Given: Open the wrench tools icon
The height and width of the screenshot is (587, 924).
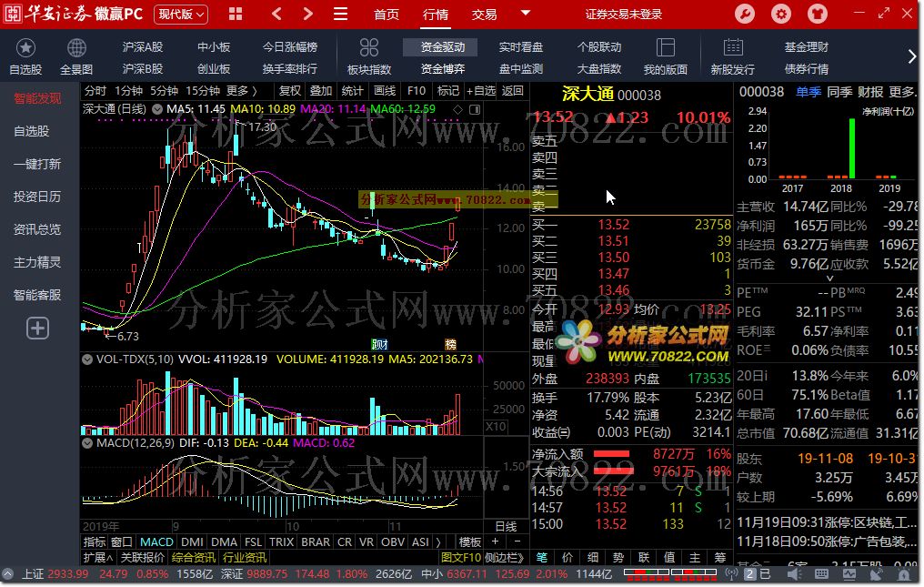Looking at the screenshot, I should pyautogui.click(x=745, y=14).
